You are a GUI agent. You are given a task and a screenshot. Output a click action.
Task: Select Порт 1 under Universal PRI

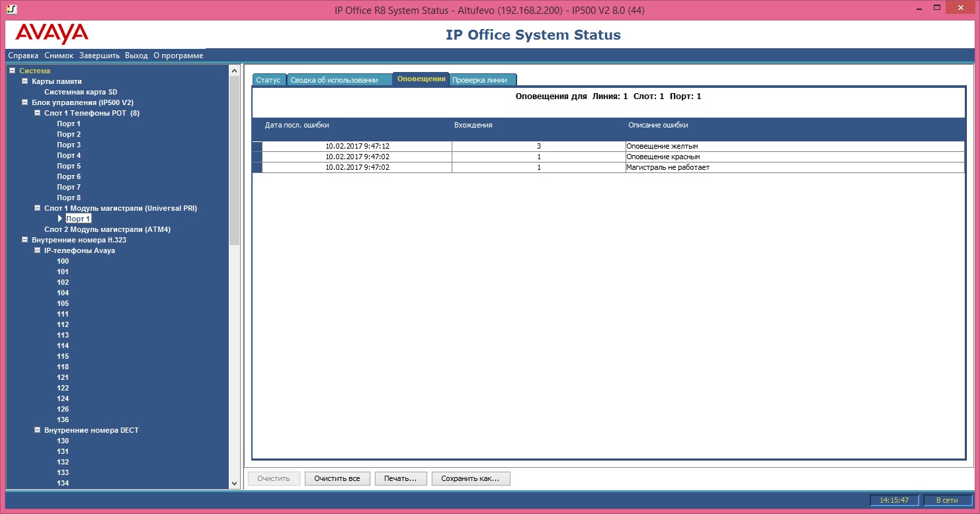click(78, 219)
